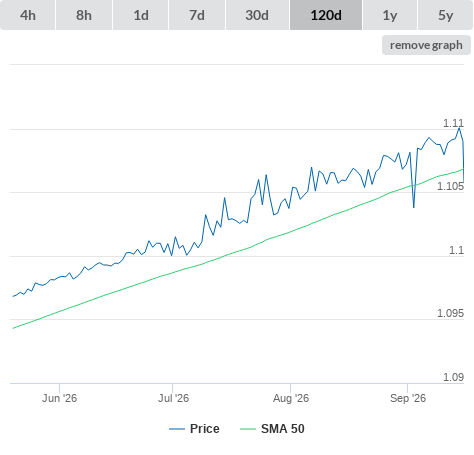The height and width of the screenshot is (455, 474).
Task: Click the price peak near 1.11
Action: pyautogui.click(x=459, y=128)
